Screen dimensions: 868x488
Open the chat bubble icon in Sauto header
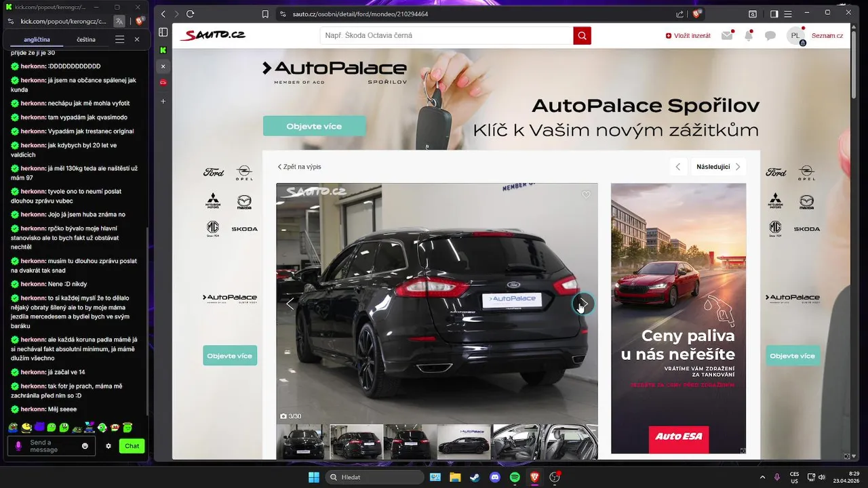tap(770, 36)
